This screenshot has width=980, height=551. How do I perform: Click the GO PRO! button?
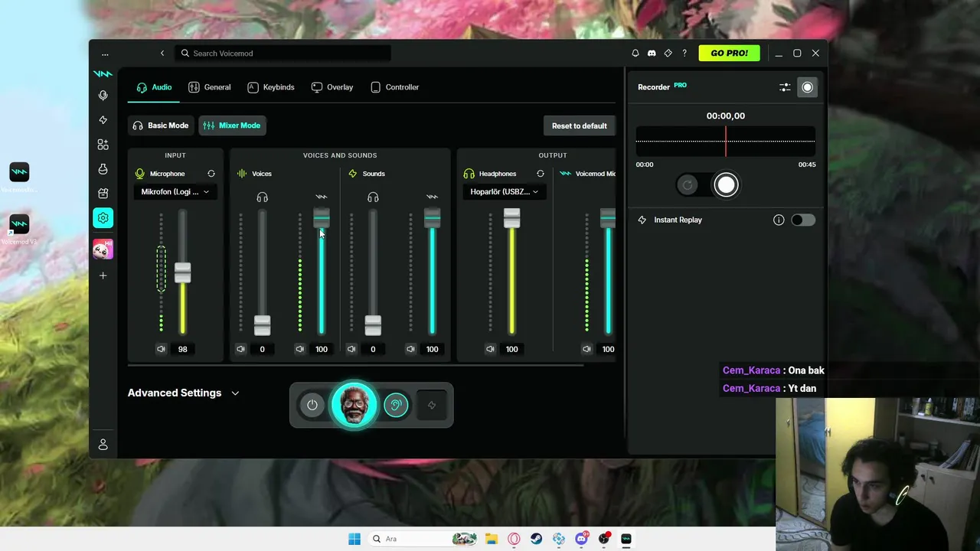[x=729, y=54]
